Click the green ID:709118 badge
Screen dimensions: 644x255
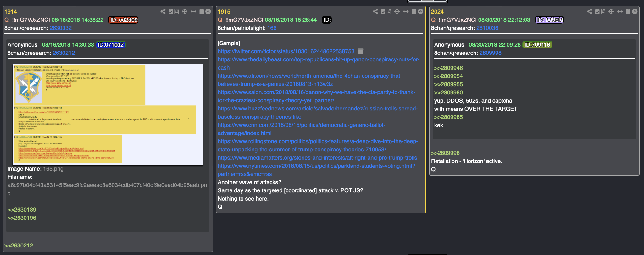click(537, 45)
